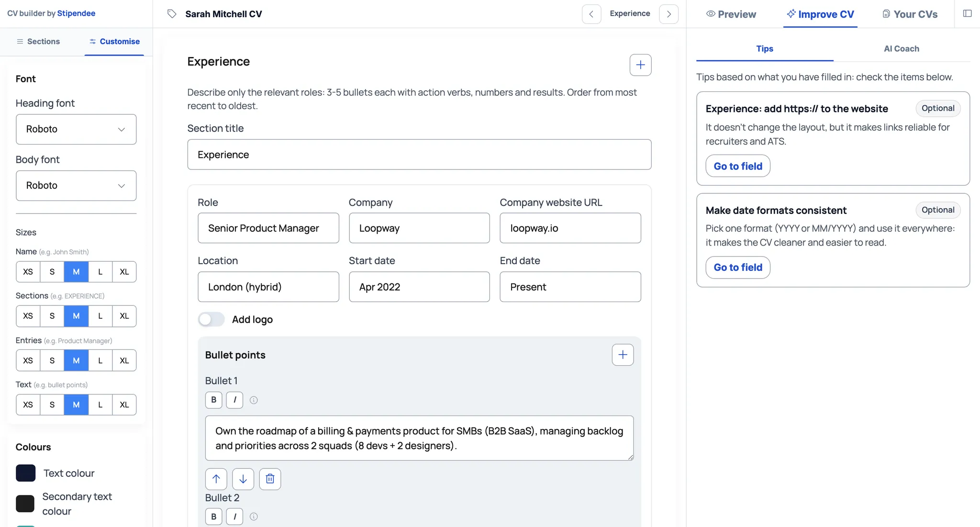The height and width of the screenshot is (527, 980).
Task: Add a new bullet point with plus icon
Action: coord(623,355)
